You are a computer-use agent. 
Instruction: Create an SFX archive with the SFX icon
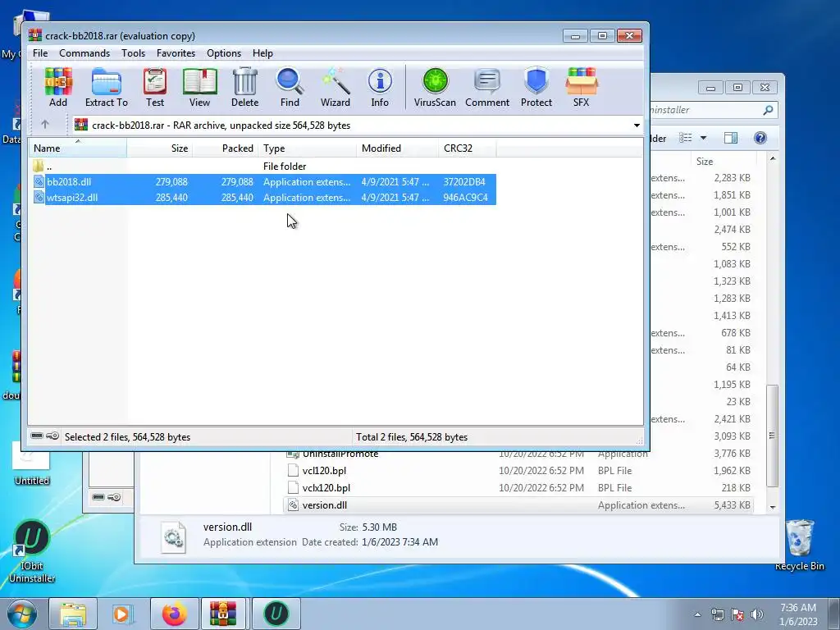(x=582, y=88)
